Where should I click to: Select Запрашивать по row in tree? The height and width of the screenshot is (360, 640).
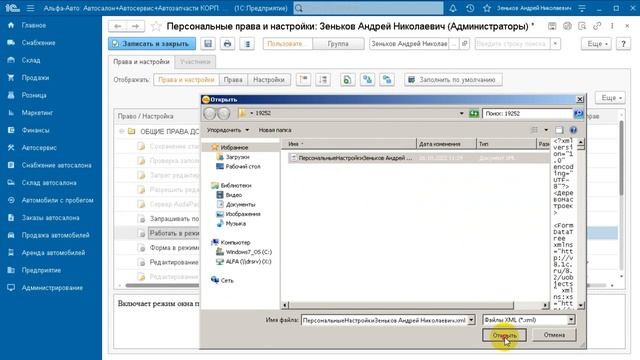tap(174, 219)
